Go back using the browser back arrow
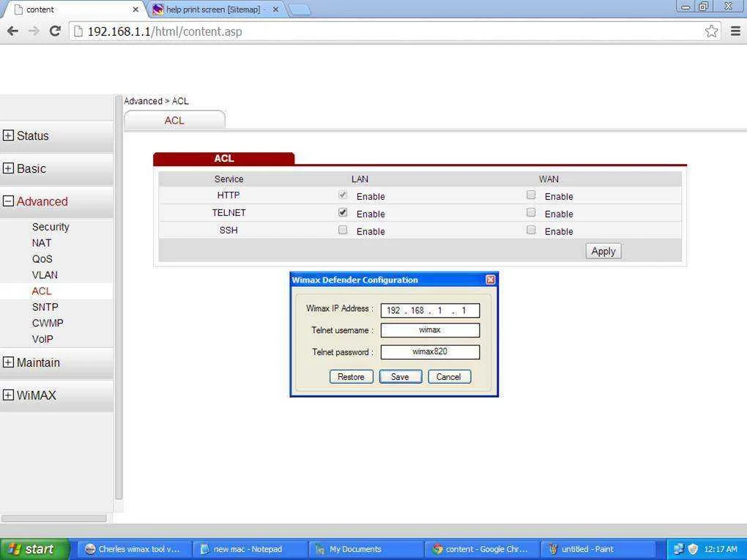The width and height of the screenshot is (747, 560). [13, 31]
